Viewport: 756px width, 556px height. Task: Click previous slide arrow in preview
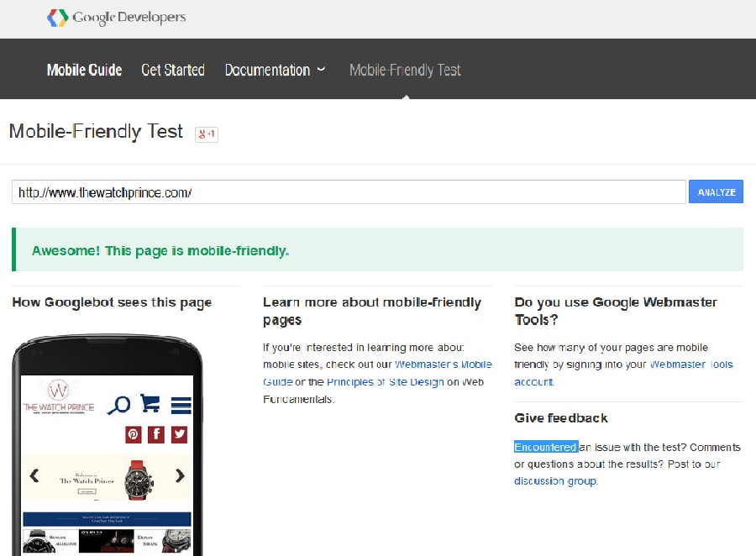[x=34, y=476]
